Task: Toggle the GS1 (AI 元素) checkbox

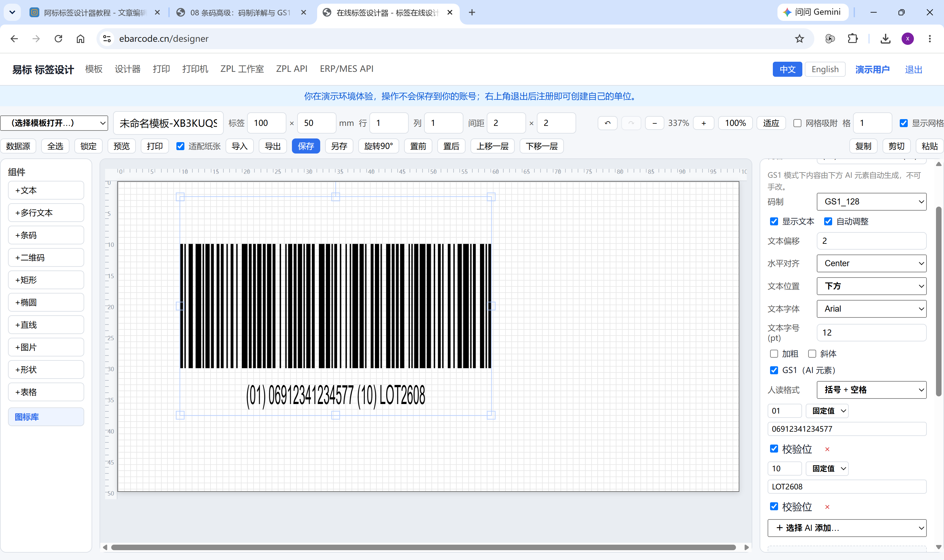Action: pyautogui.click(x=774, y=370)
